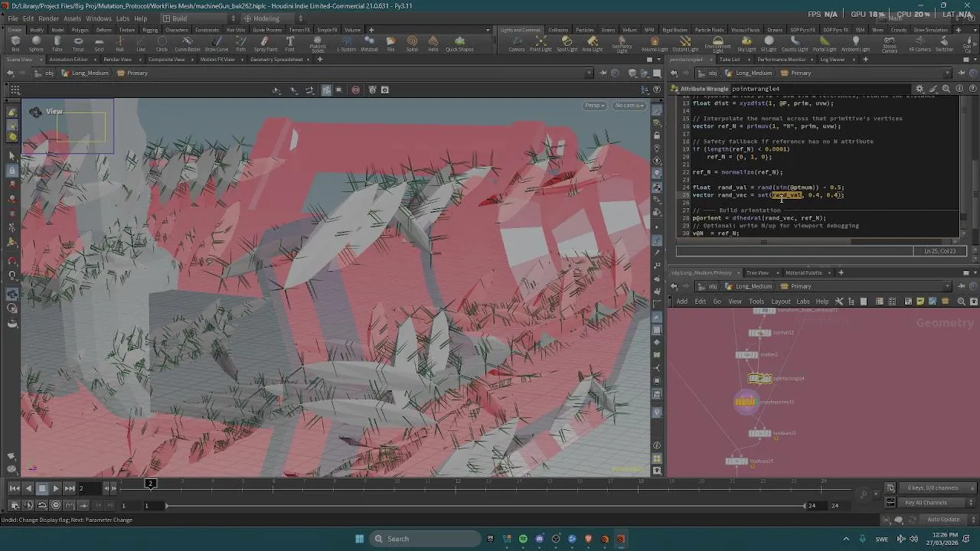Image resolution: width=980 pixels, height=551 pixels.
Task: Select the Sphere shelf tool
Action: (x=36, y=44)
